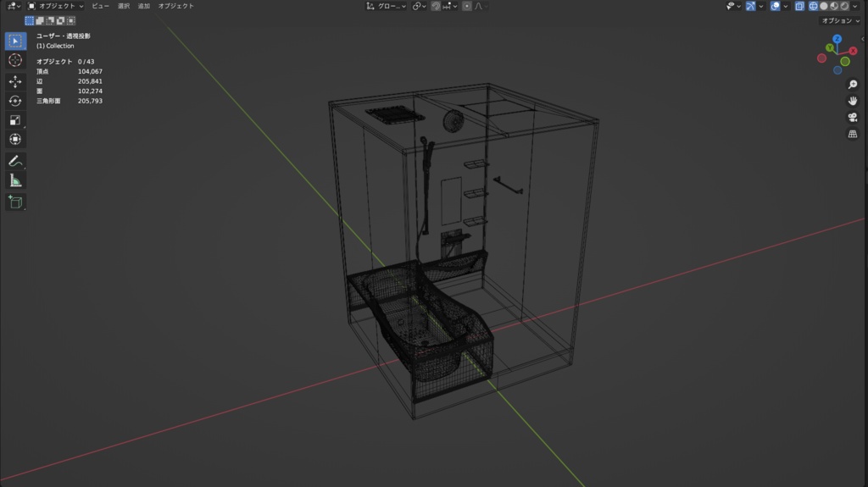Select the Scale tool

(15, 120)
